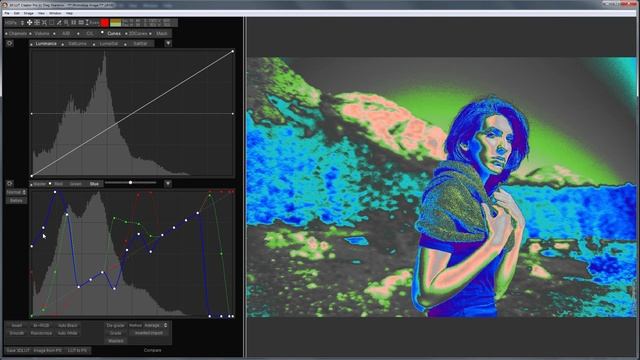Click the luminance curve top-right endpoint

[x=233, y=51]
